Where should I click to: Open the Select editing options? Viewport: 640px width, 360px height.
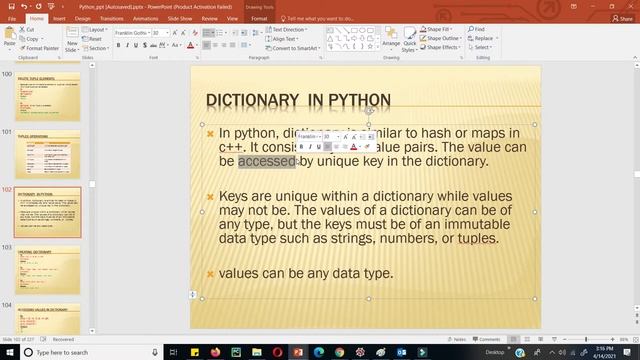pyautogui.click(x=480, y=47)
